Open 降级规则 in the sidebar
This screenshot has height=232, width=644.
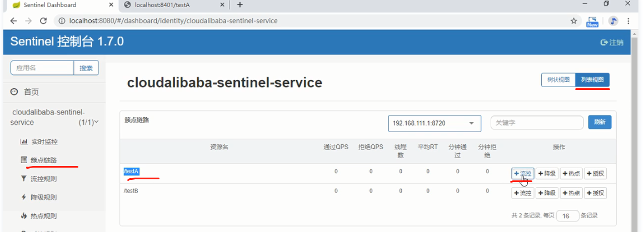coord(43,197)
